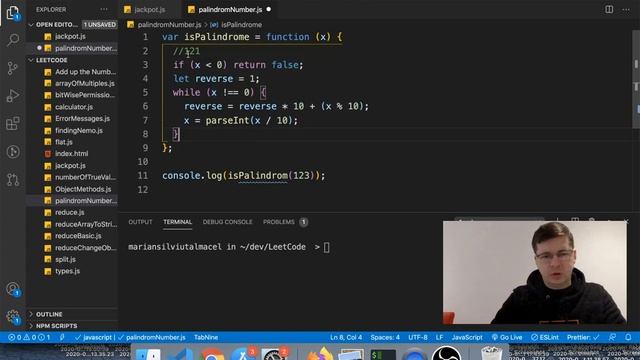This screenshot has width=640, height=360.
Task: Click LF end of line selector
Action: pyautogui.click(x=439, y=337)
